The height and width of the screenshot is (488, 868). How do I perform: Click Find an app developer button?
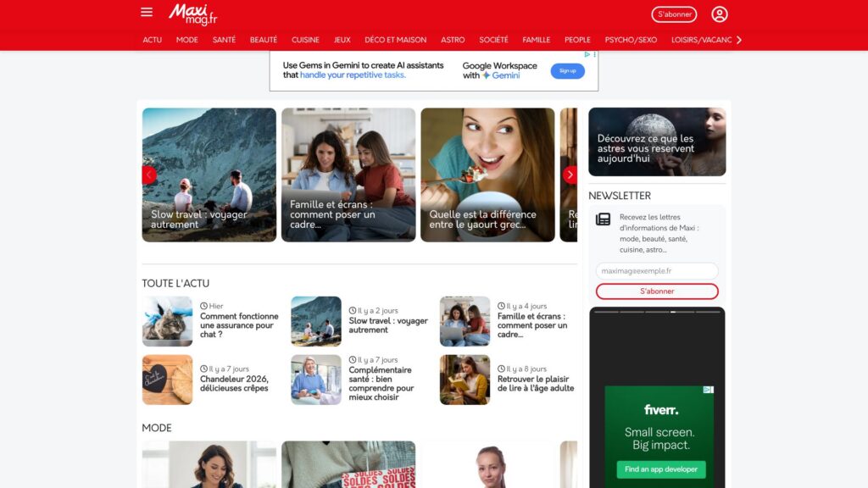point(660,469)
